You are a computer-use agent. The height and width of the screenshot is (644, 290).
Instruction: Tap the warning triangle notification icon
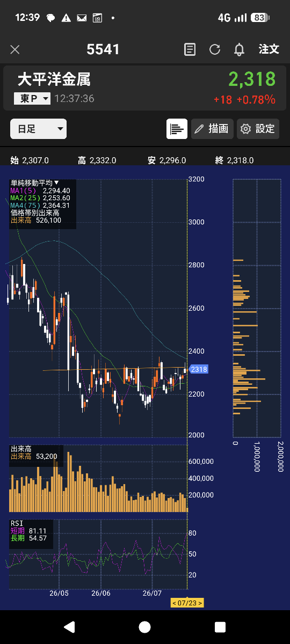[66, 18]
